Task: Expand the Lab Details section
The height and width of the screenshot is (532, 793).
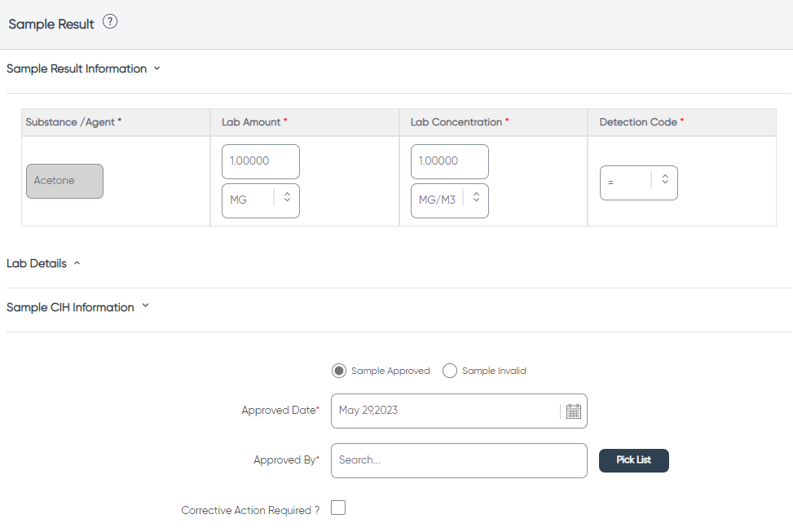Action: (77, 263)
